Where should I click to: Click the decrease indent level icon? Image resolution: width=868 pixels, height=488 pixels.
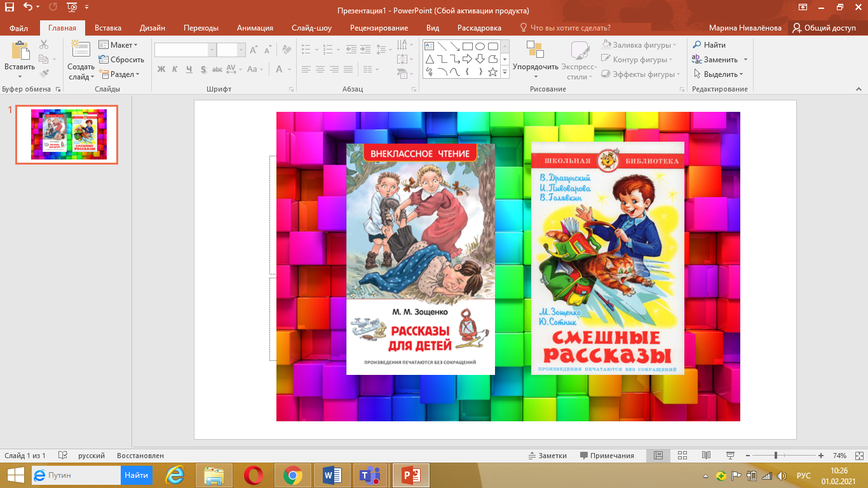tap(351, 50)
